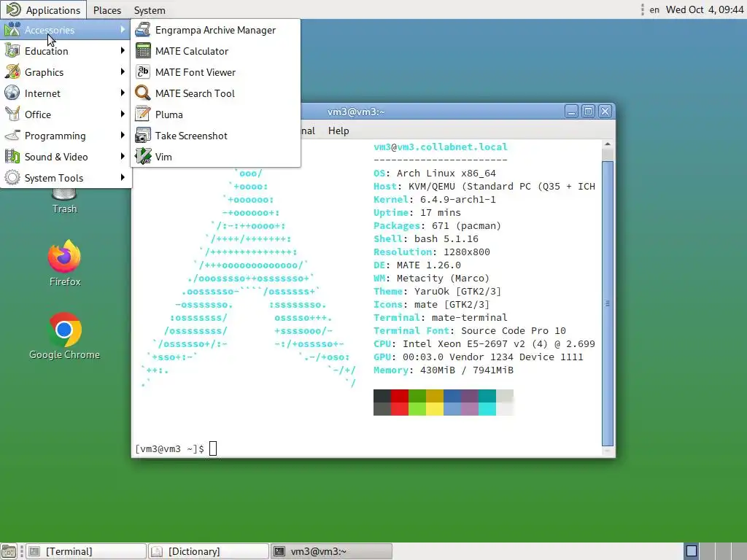Click the "Memory: 430MiB / 7941MiB" line
The image size is (747, 560).
click(444, 370)
